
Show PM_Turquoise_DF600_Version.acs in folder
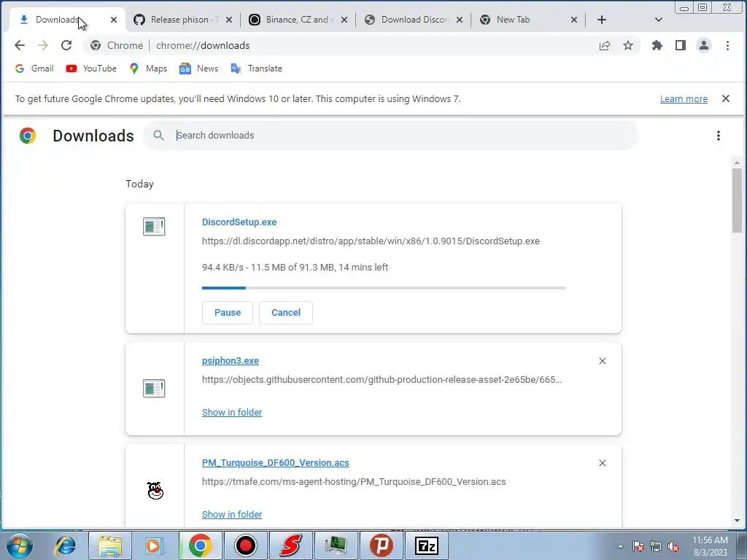(x=232, y=514)
